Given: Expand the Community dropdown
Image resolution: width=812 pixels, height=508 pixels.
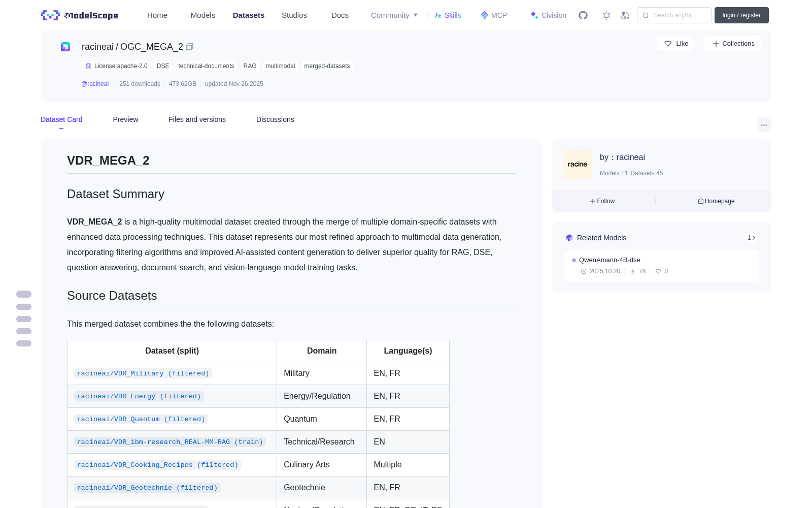Looking at the screenshot, I should pos(394,15).
